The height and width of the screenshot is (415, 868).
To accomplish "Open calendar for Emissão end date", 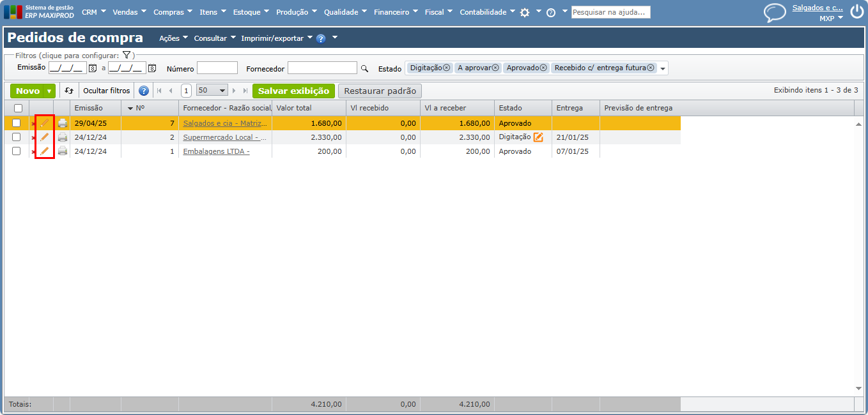I will click(152, 68).
